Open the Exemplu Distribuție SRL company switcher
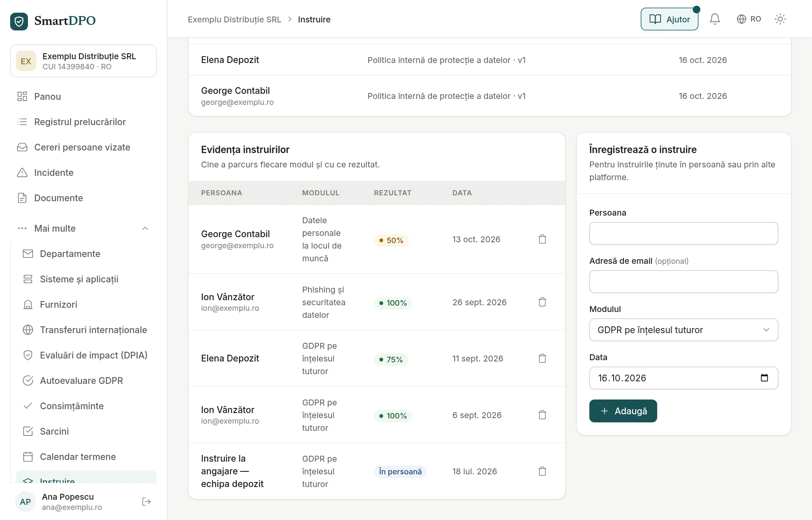The width and height of the screenshot is (812, 520). point(83,61)
